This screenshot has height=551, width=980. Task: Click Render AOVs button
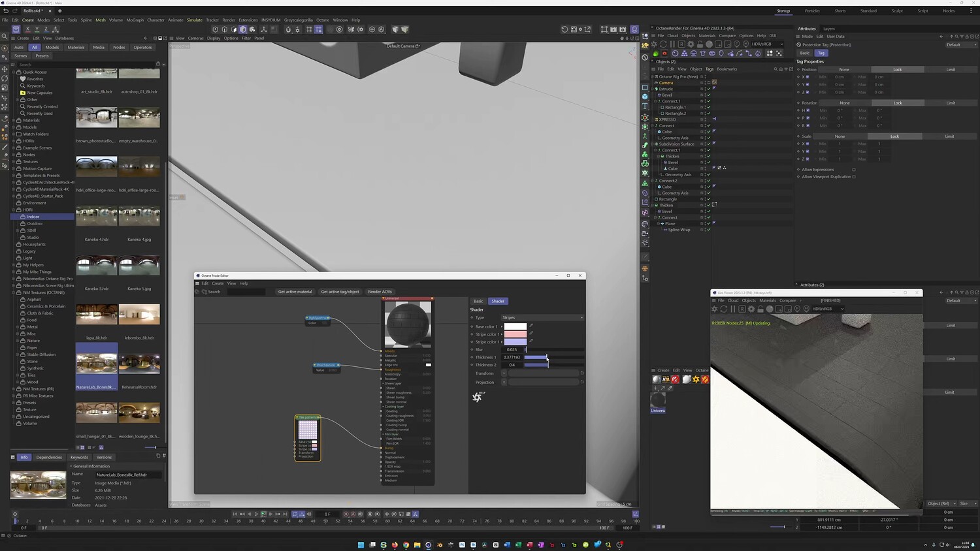[380, 292]
